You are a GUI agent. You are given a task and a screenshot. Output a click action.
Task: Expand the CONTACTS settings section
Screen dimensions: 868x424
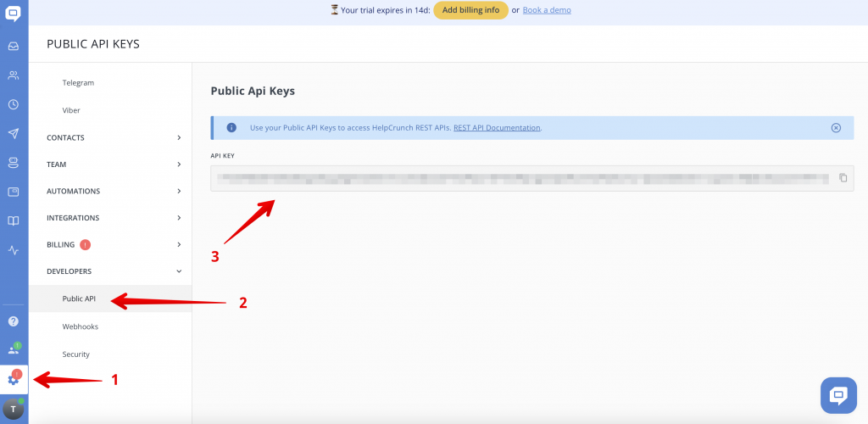click(x=114, y=138)
